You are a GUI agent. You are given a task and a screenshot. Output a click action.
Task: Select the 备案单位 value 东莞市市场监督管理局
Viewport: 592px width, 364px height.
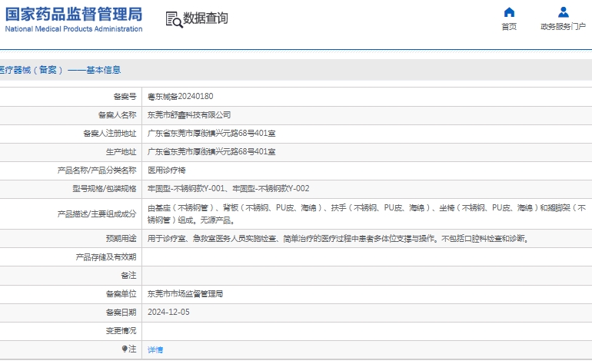click(185, 294)
